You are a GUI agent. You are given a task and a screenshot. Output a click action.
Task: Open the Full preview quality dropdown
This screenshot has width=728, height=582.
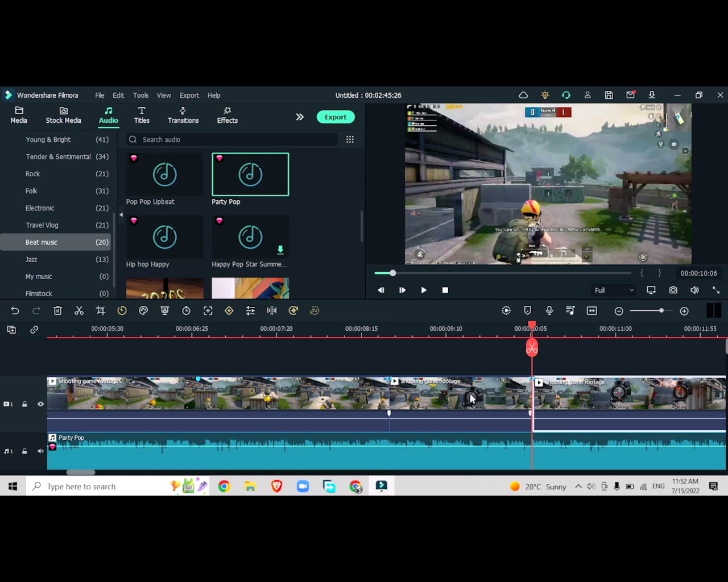[614, 290]
